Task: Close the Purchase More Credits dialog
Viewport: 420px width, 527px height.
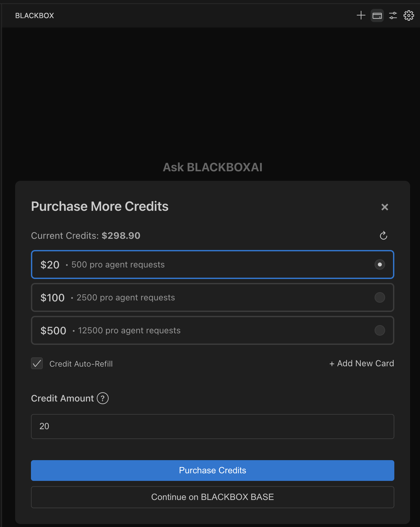Action: [x=384, y=207]
